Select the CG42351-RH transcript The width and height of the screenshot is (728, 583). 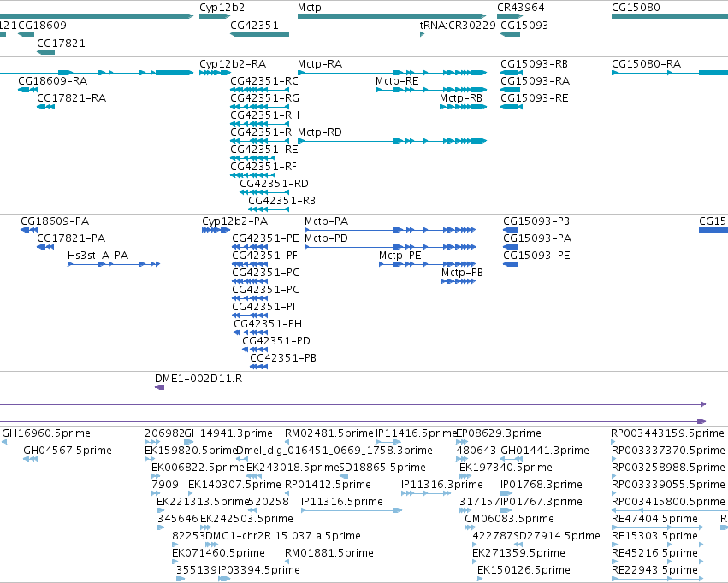point(259,124)
